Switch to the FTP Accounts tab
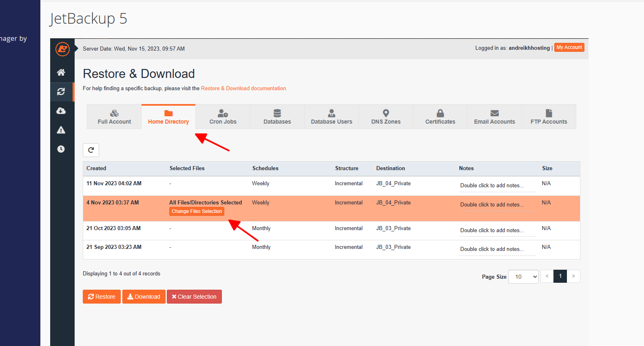 coord(549,117)
